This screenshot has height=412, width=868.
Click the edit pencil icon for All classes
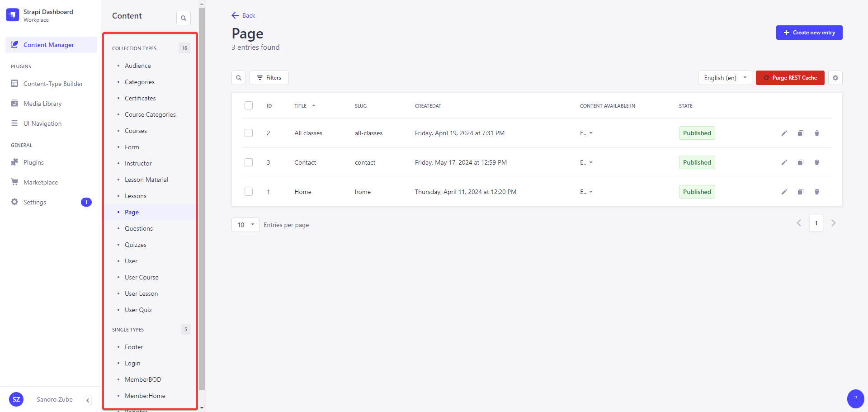(784, 133)
